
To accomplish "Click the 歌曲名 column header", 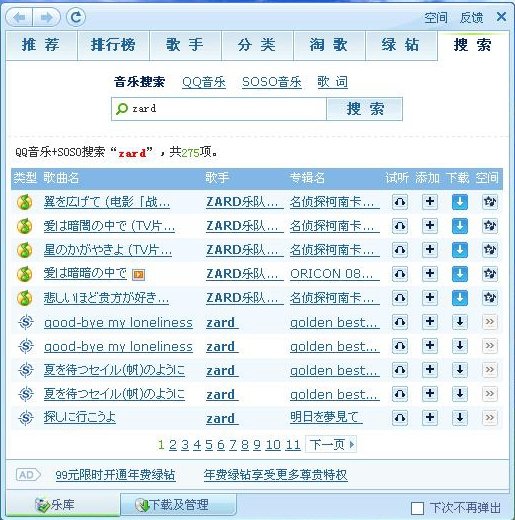I will (61, 178).
